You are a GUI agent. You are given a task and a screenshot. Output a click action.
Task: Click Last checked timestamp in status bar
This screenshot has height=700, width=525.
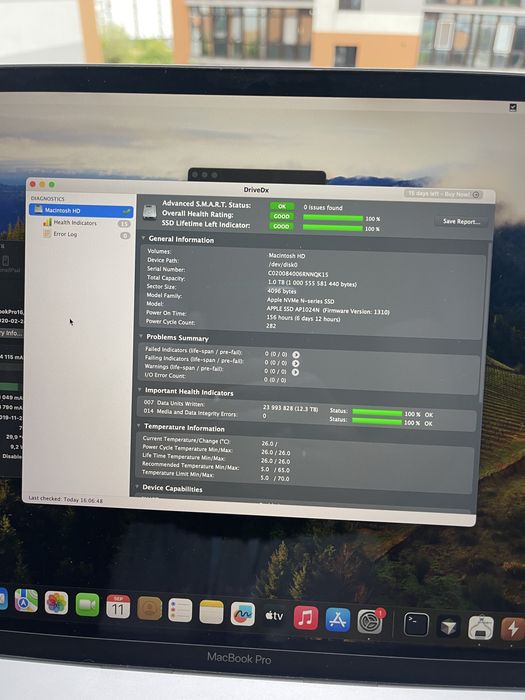(66, 499)
